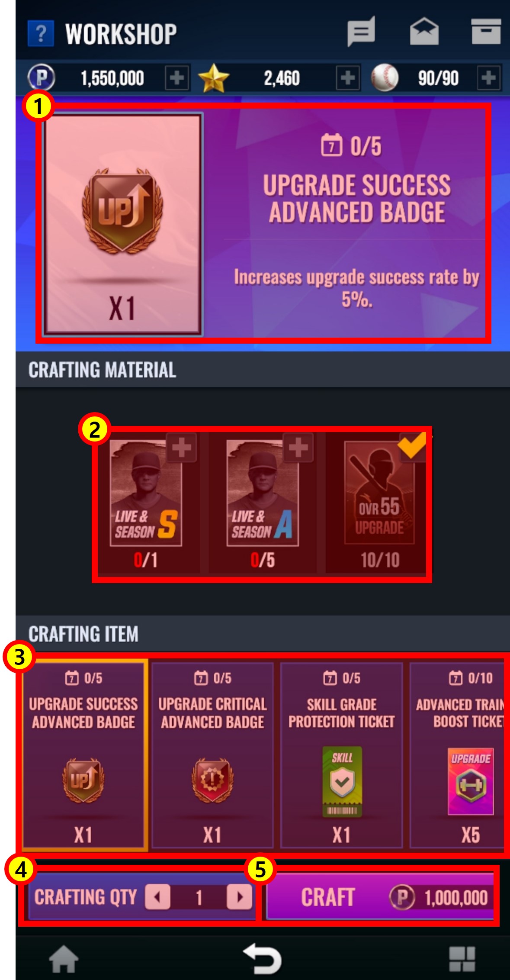Image resolution: width=510 pixels, height=980 pixels.
Task: Open the mailbox envelope icon
Action: 424,32
